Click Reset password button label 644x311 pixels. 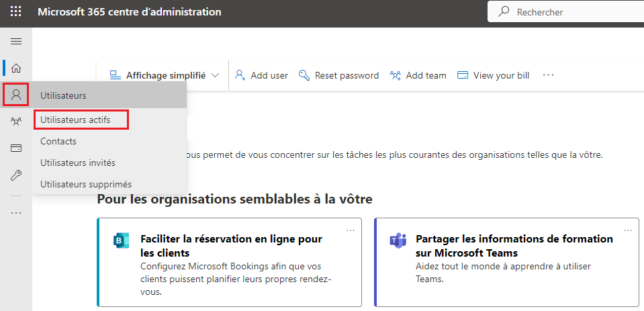(x=347, y=76)
